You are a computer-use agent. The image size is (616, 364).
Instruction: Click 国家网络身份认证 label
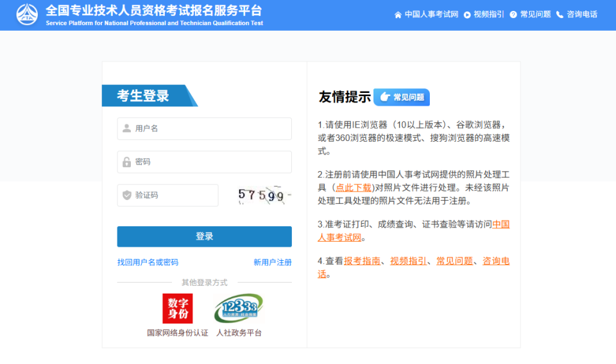(x=178, y=333)
